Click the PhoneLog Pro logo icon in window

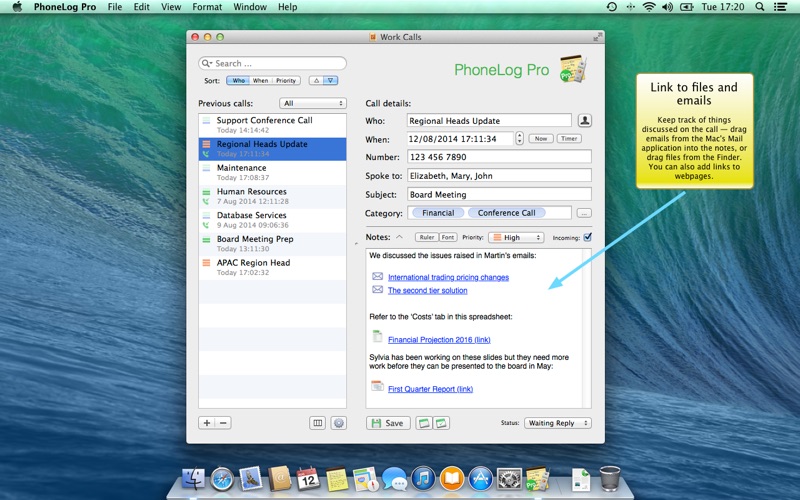coord(573,69)
